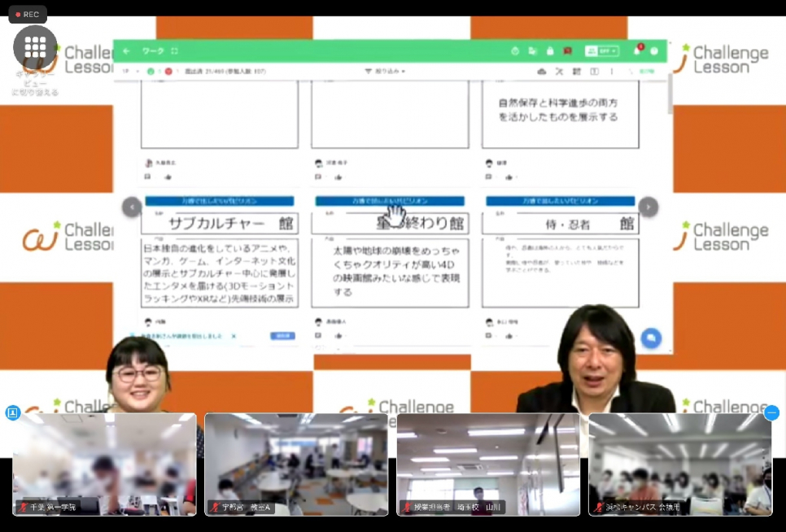Screen dimensions: 786x532
Task: Click the 日本独自の進化をしているアニメ description text
Action: coord(220,273)
